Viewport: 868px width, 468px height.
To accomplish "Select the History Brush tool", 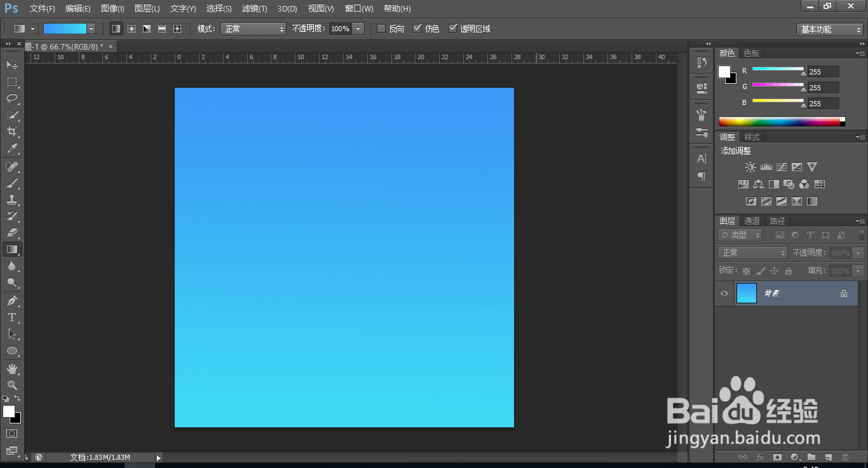I will click(x=12, y=216).
